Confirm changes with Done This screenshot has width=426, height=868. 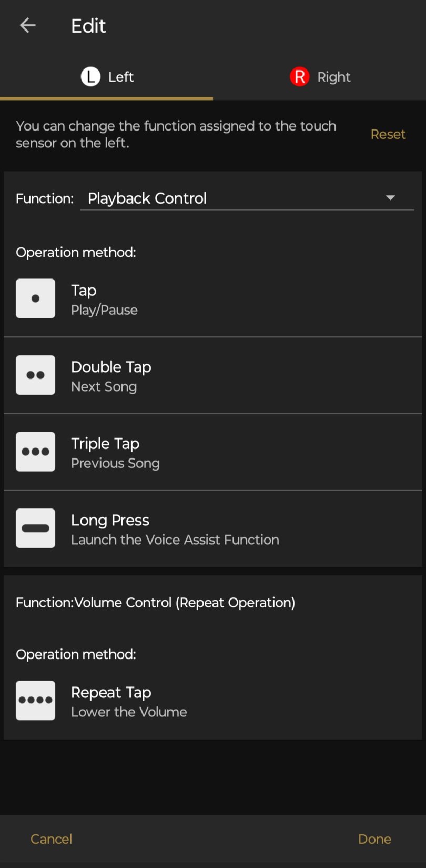[x=374, y=839]
